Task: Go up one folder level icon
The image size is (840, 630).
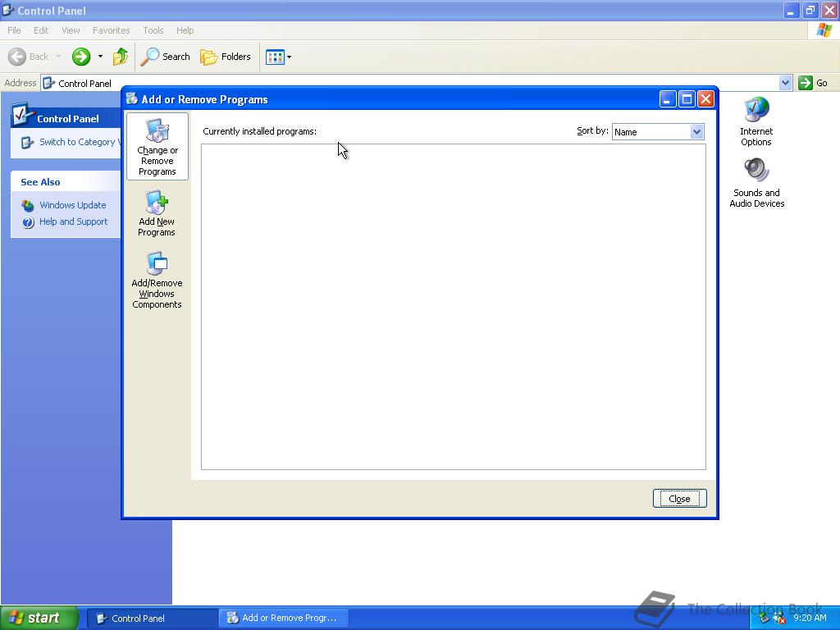Action: click(x=121, y=57)
